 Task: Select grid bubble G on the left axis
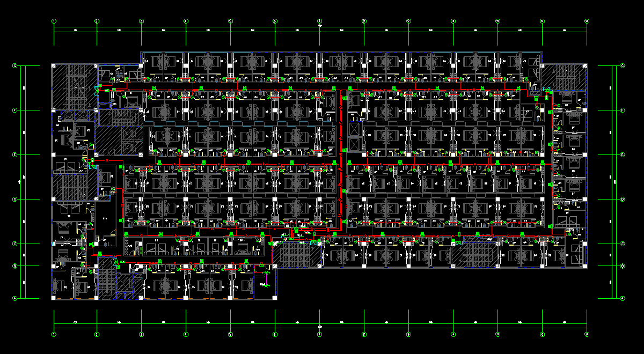point(16,66)
